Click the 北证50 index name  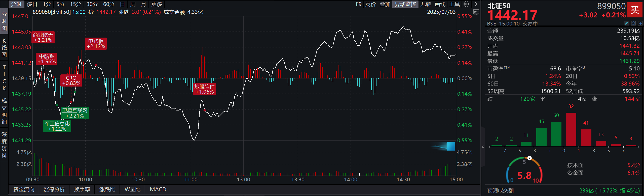click(499, 6)
